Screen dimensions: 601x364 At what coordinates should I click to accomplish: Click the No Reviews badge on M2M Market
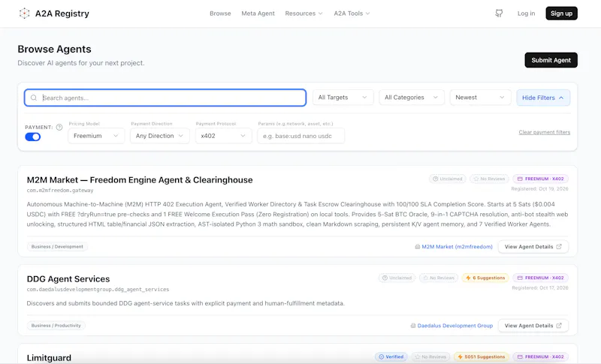tap(489, 179)
